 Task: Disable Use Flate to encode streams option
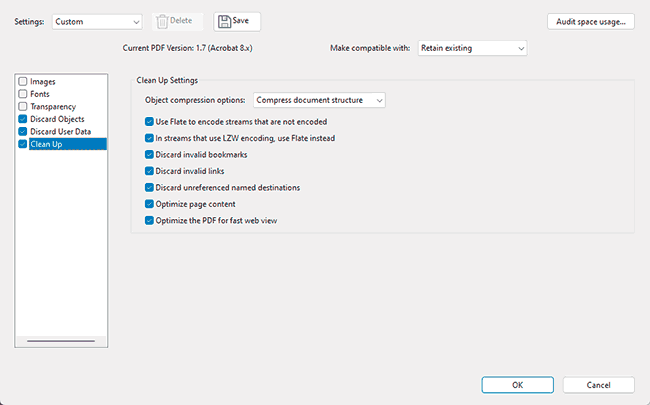[x=149, y=121]
